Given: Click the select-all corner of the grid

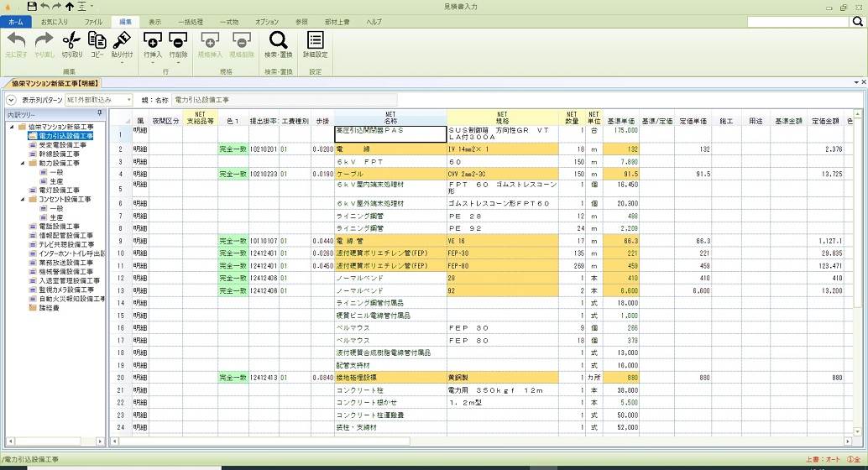Looking at the screenshot, I should pos(120,117).
